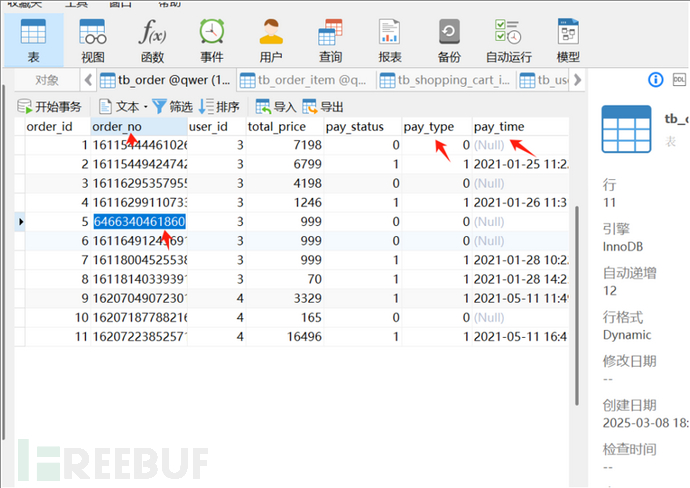Viewport: 690px width, 488px height.
Task: Select pay_time cell 2021-05-11 11:4
Action: 520,298
